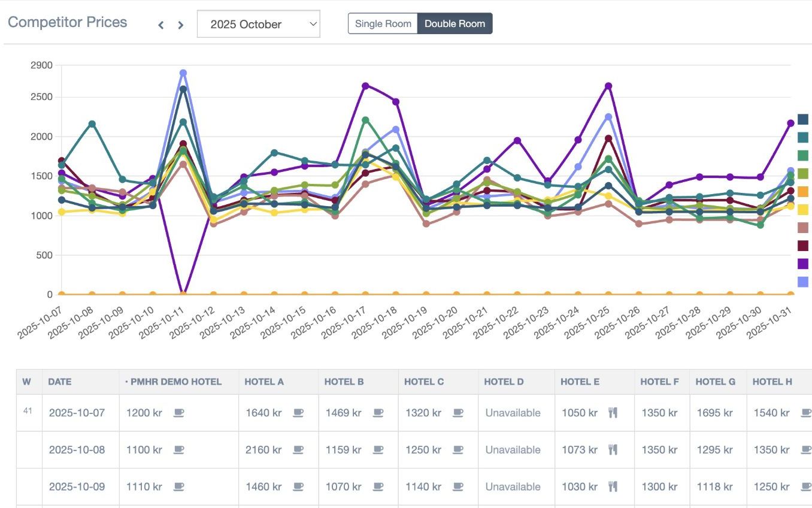Image resolution: width=812 pixels, height=508 pixels.
Task: Click breakfast cup icon for PMHR 2025-10-07
Action: coord(178,413)
